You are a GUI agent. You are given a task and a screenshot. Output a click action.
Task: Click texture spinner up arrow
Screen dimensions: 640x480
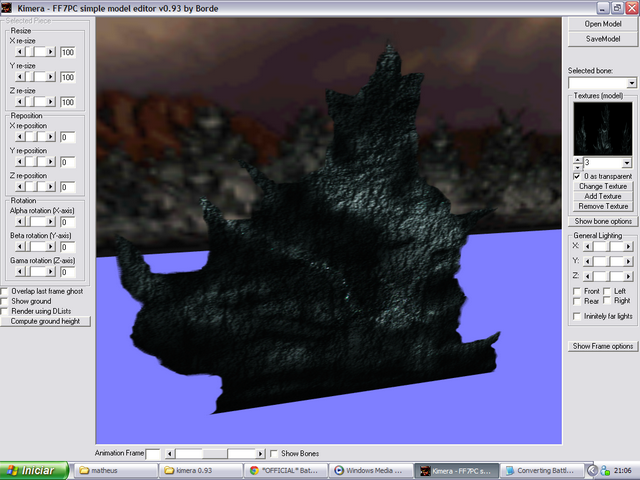[x=578, y=160]
